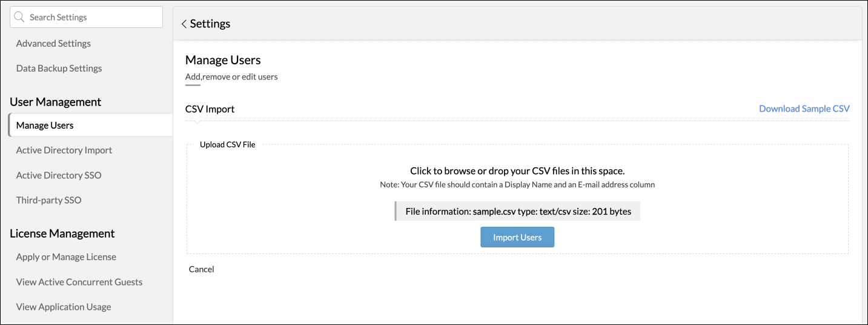868x325 pixels.
Task: Cancel the CSV import
Action: 202,269
